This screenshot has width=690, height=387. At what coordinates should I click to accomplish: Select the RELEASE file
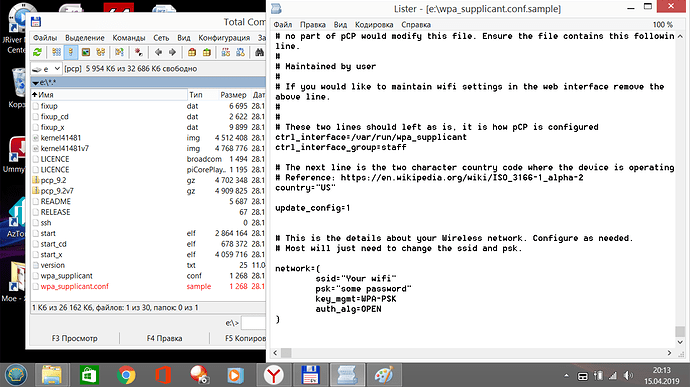point(148,212)
